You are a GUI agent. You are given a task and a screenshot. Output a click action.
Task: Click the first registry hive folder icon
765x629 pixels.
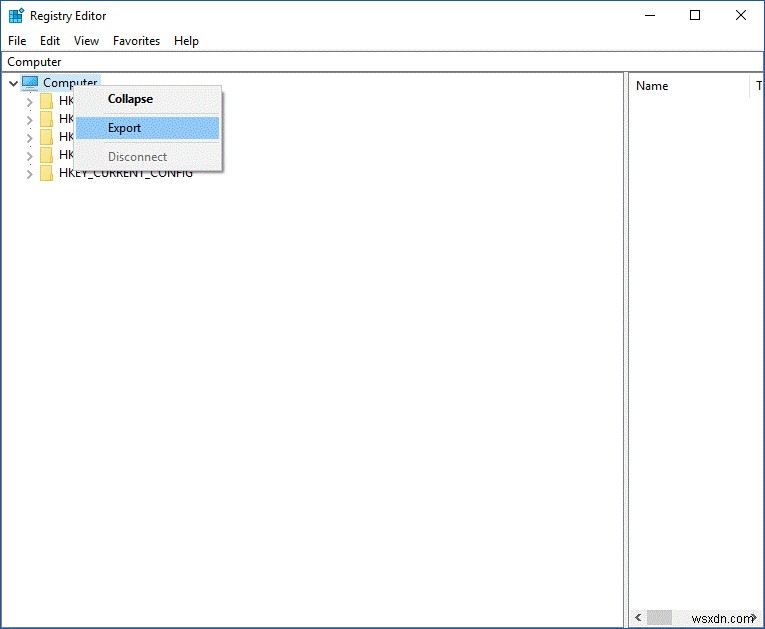click(46, 101)
